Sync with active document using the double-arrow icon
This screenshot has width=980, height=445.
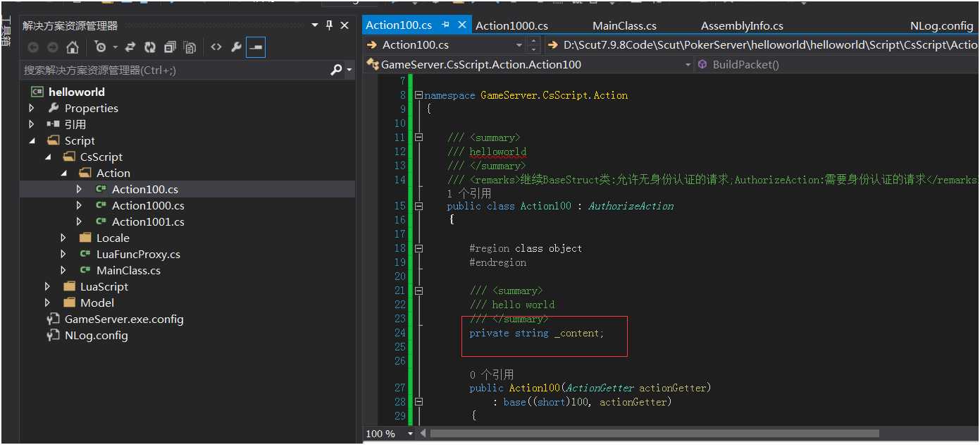pos(130,47)
